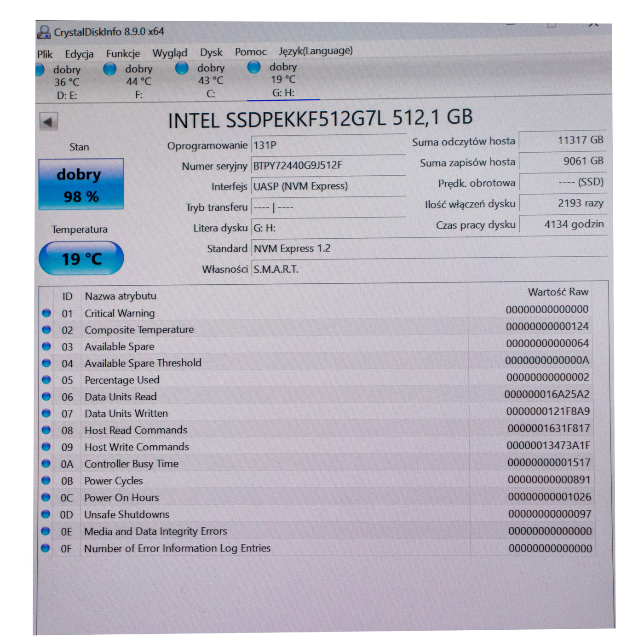Click the blue status icon of the F: disk
This screenshot has height=644, width=644.
[109, 69]
